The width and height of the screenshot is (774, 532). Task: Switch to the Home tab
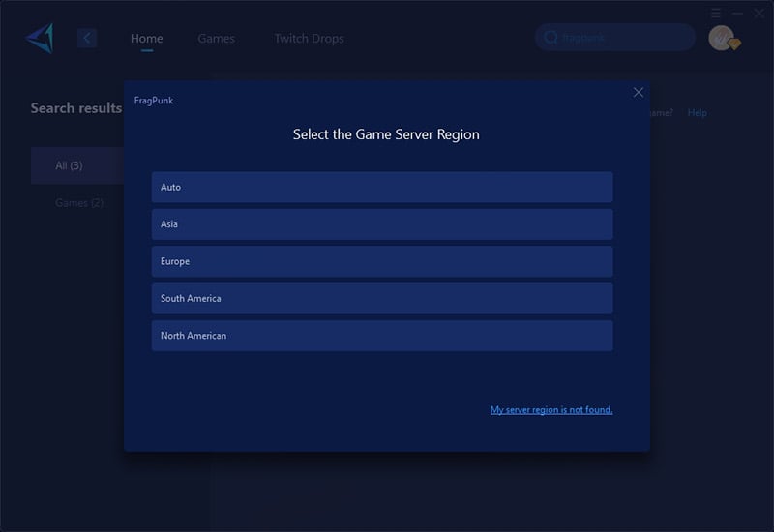pos(147,38)
